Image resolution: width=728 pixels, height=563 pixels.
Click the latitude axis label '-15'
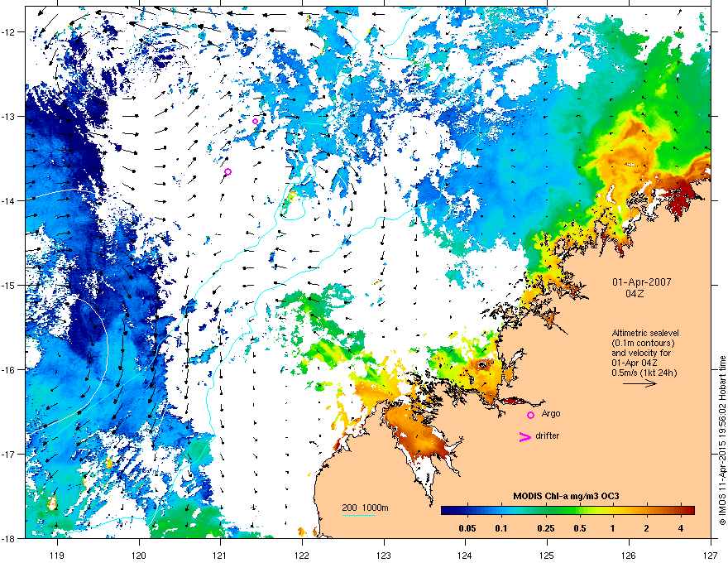[x=9, y=285]
